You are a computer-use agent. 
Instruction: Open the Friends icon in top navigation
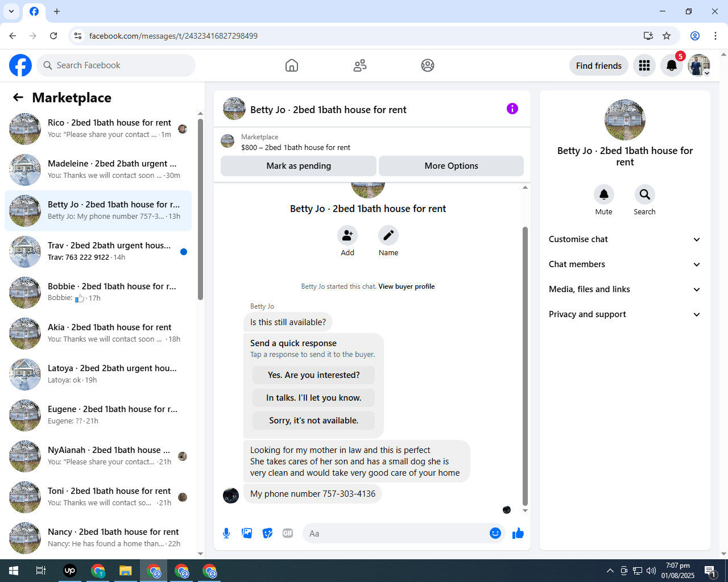360,65
